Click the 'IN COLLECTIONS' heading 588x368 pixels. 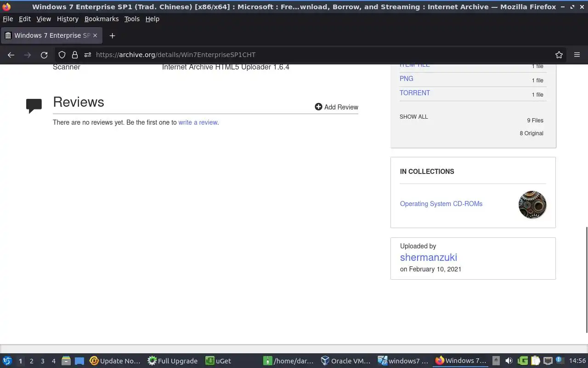(x=427, y=172)
